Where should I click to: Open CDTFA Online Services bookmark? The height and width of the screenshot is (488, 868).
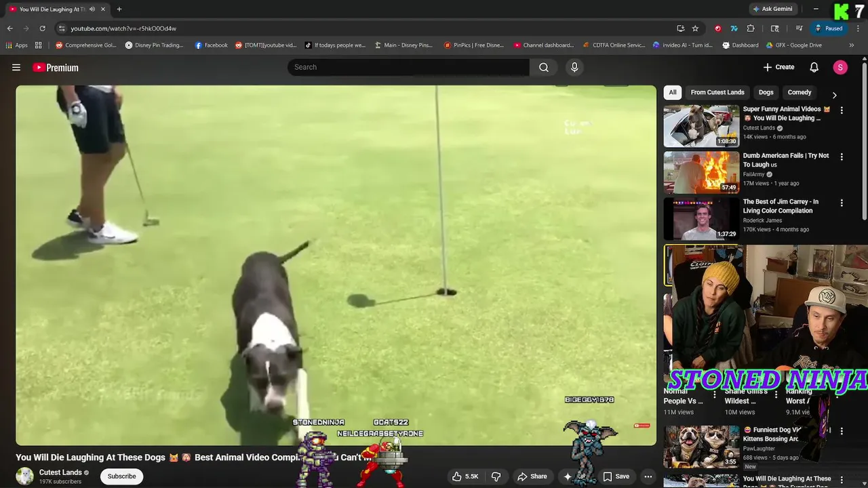coord(614,45)
